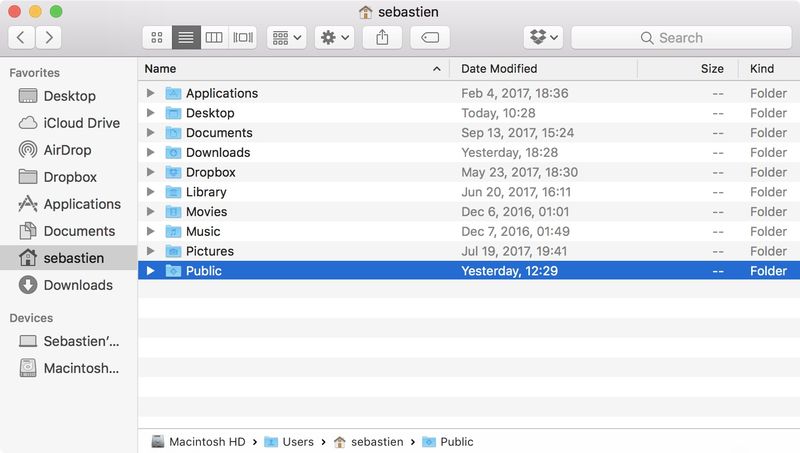Expand the Movies folder row
The height and width of the screenshot is (453, 800).
pyautogui.click(x=151, y=211)
